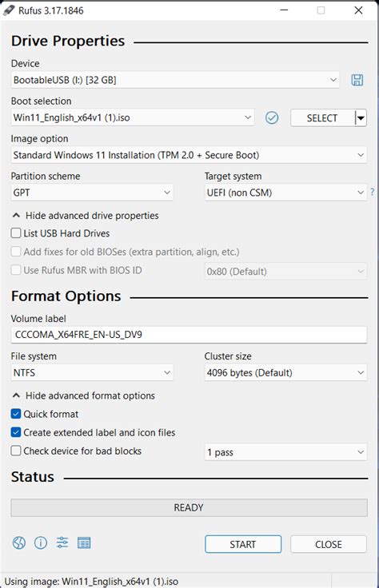Screen dimensions: 379x588
Task: Click the Rufus USB title bar icon
Action: pyautogui.click(x=9, y=10)
